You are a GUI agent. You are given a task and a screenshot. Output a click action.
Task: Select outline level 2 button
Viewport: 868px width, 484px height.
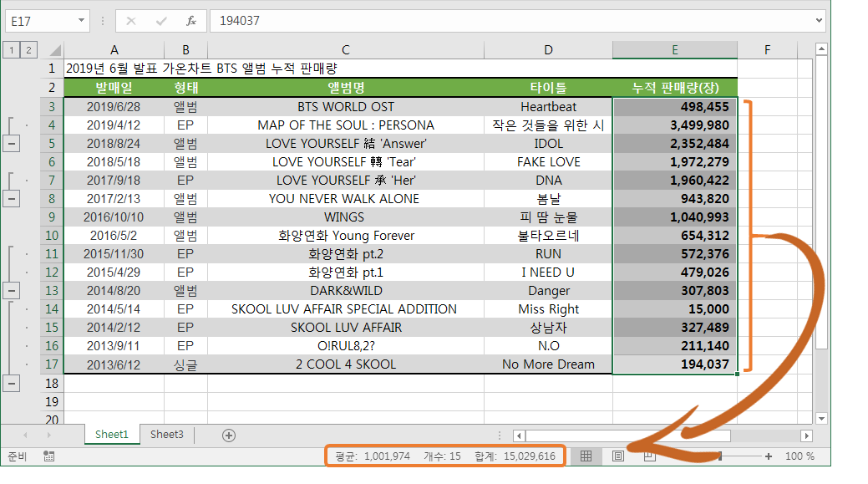[28, 50]
